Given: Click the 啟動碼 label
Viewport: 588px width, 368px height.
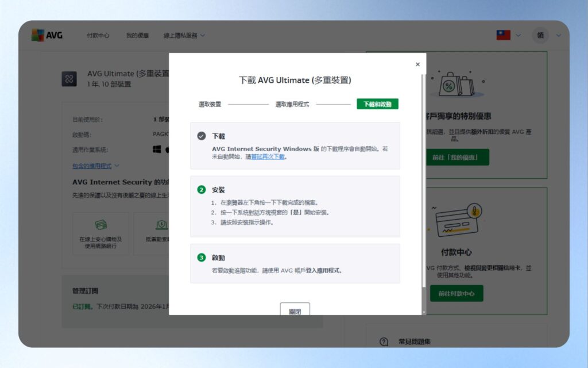Looking at the screenshot, I should pyautogui.click(x=82, y=135).
